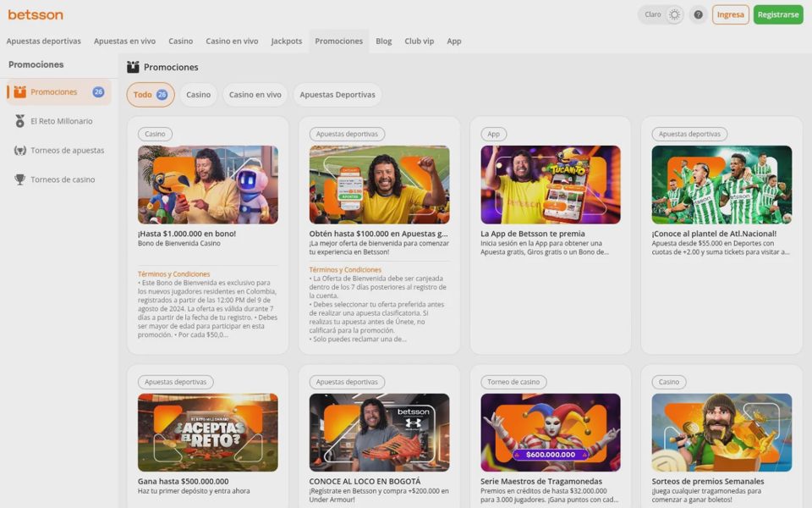Click Apuestas deportivas tag on Atl.Nacional card

(689, 134)
